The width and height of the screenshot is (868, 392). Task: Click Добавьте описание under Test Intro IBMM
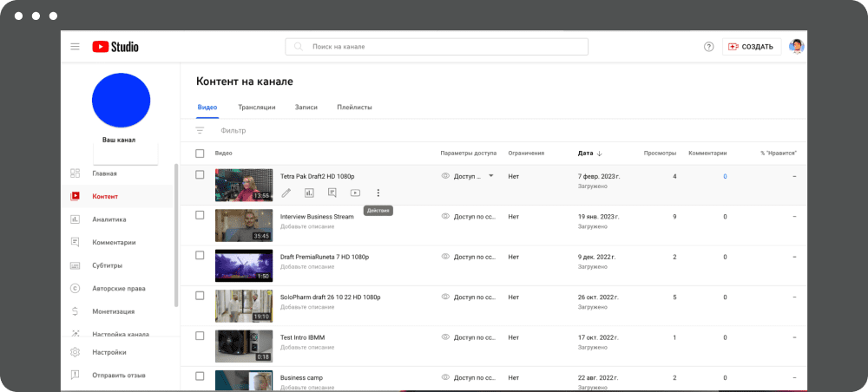pos(307,347)
